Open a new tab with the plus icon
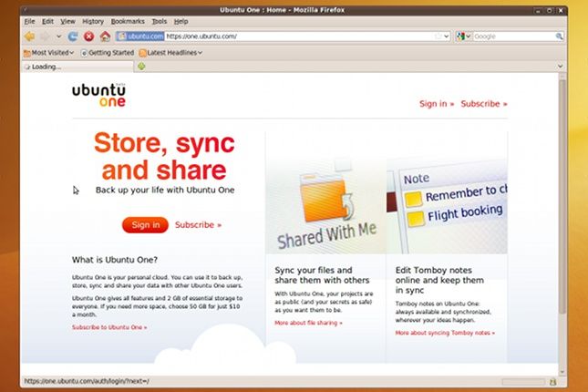This screenshot has width=588, height=392. (141, 67)
